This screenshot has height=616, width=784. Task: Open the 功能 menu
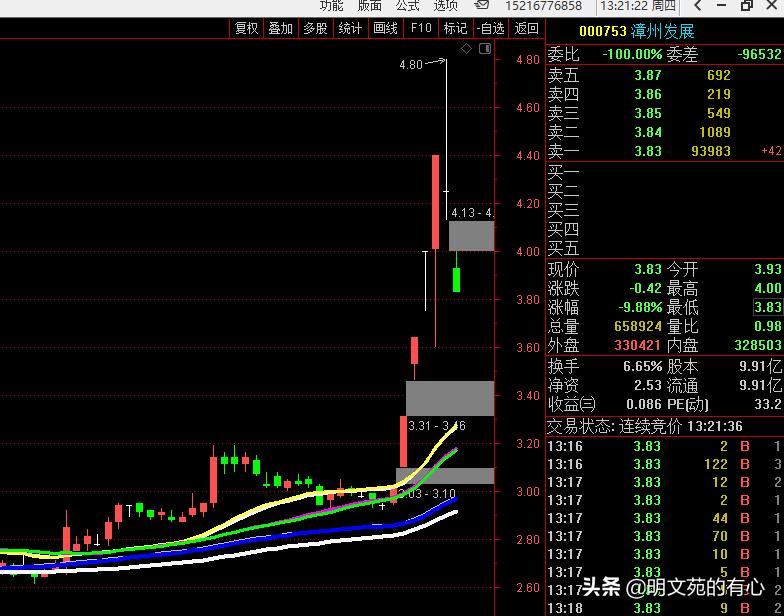331,6
